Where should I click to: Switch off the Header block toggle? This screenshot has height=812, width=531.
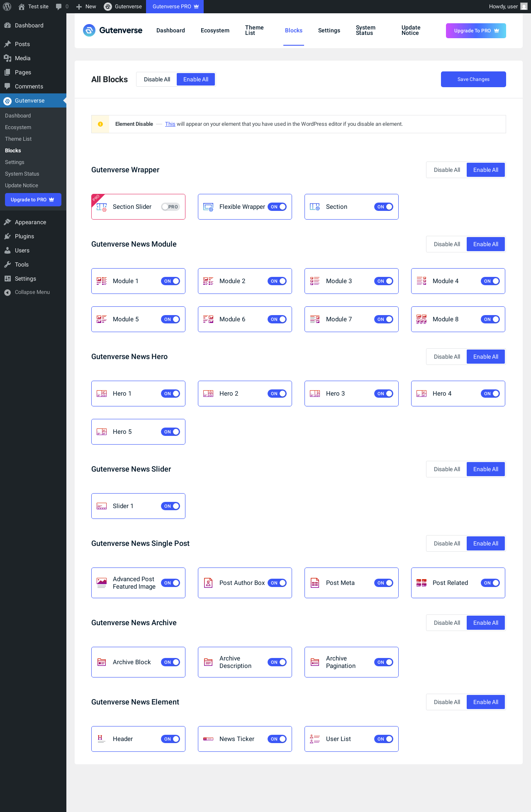tap(171, 739)
